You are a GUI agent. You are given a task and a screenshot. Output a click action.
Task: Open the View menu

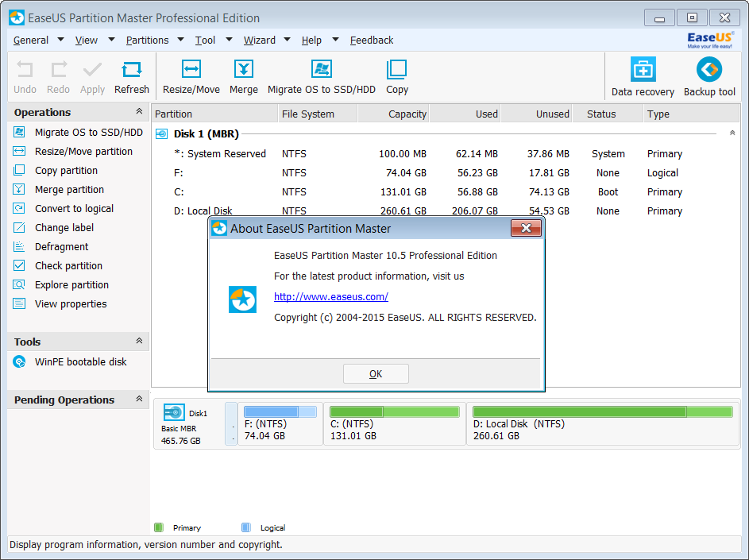[x=87, y=41]
